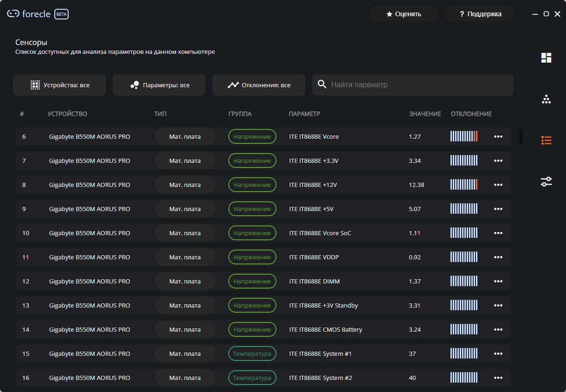Viewport: 566px width, 392px height.
Task: Sort by the ОТКЛОНЕНИЕ column header
Action: 471,114
